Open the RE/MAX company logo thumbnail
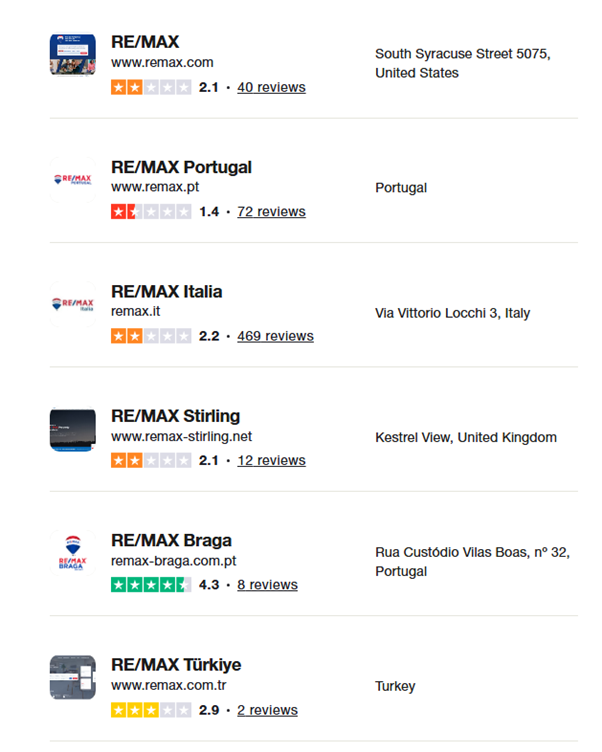 click(x=72, y=55)
